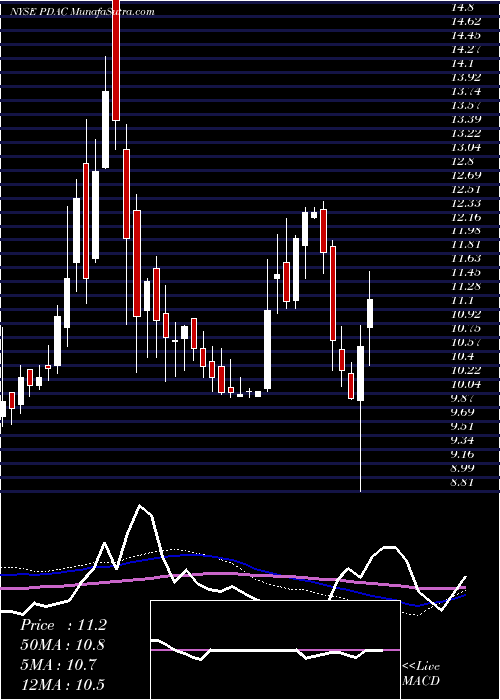Click the 13.39 price label

click(x=466, y=119)
